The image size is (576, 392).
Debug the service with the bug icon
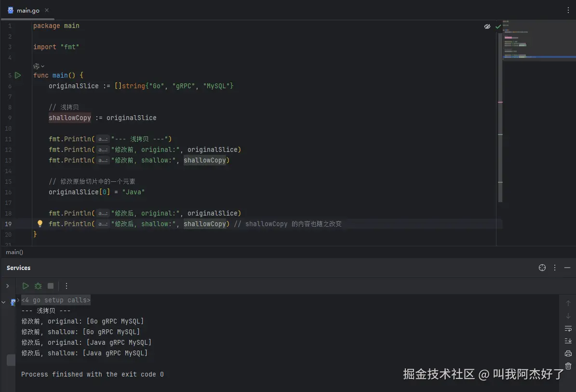pos(38,286)
